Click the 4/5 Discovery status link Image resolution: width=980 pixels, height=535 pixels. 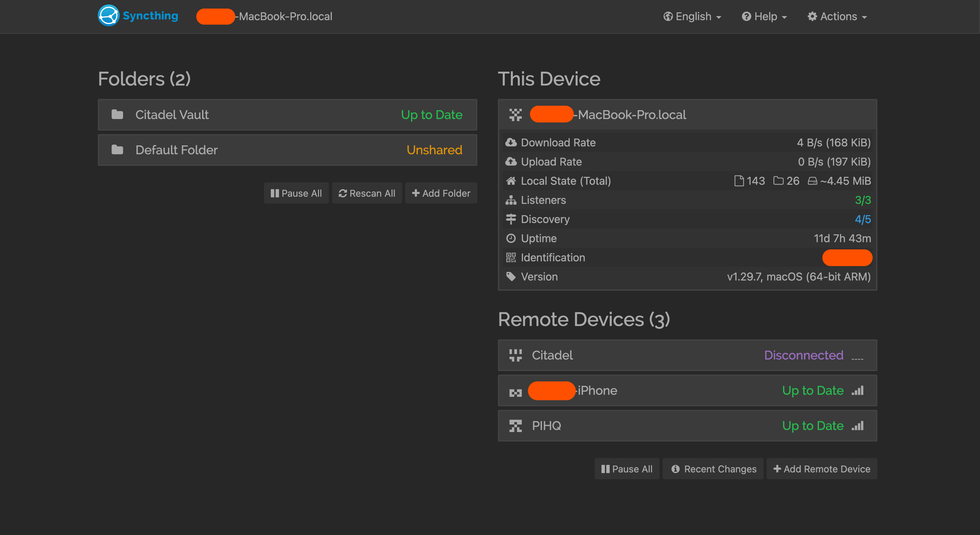[862, 219]
